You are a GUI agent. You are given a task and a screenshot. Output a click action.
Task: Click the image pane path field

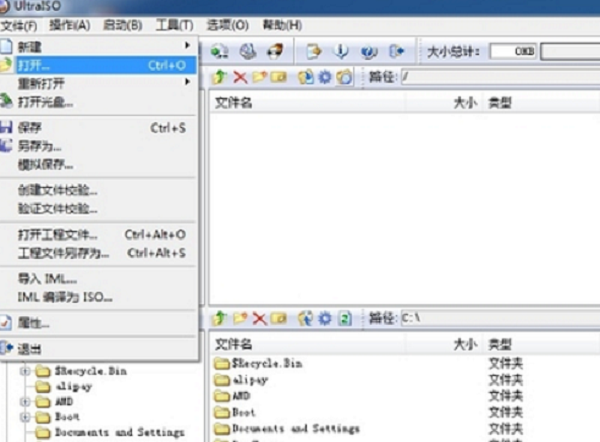tap(500, 77)
